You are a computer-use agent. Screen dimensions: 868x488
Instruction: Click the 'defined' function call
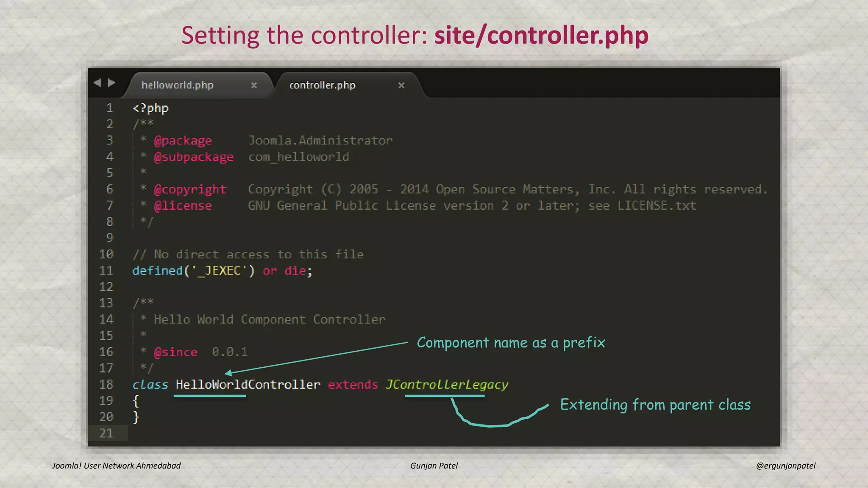[157, 271]
